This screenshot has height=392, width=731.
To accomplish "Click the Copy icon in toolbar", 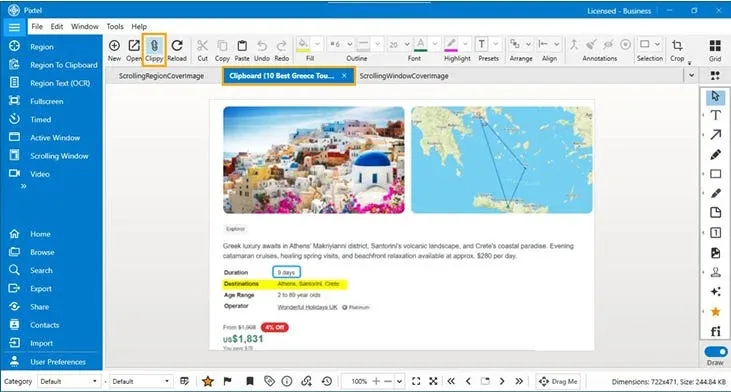I will coord(222,50).
